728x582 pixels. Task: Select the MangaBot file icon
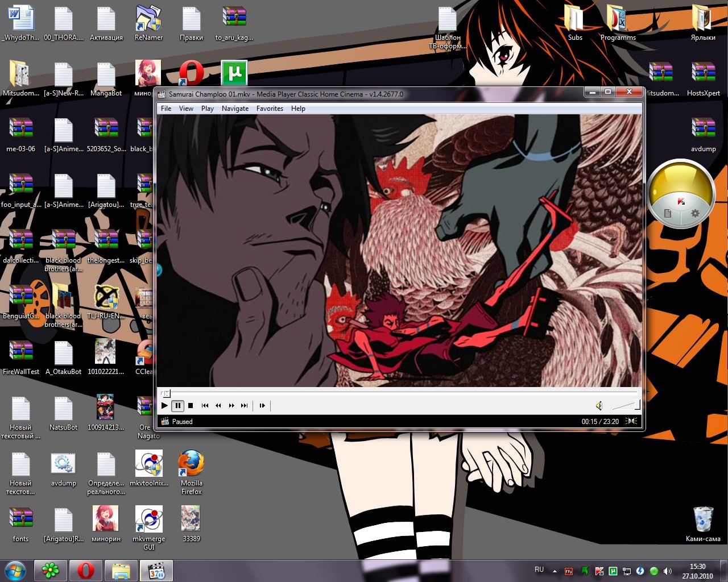(x=106, y=79)
